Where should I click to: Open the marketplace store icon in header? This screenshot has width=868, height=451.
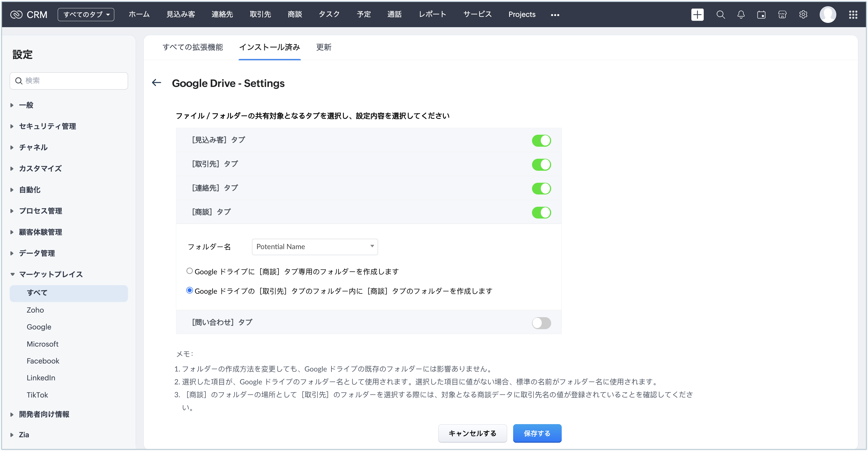pos(782,15)
